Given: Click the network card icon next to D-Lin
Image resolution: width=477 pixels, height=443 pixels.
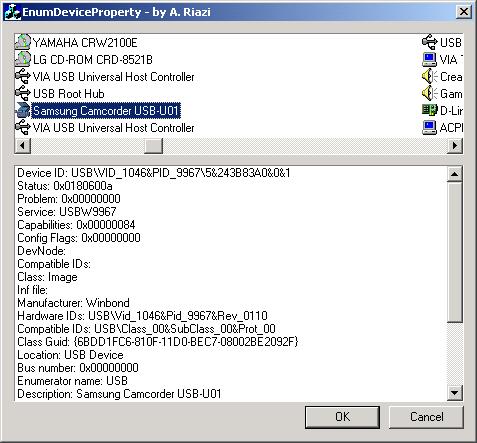Looking at the screenshot, I should click(x=429, y=110).
